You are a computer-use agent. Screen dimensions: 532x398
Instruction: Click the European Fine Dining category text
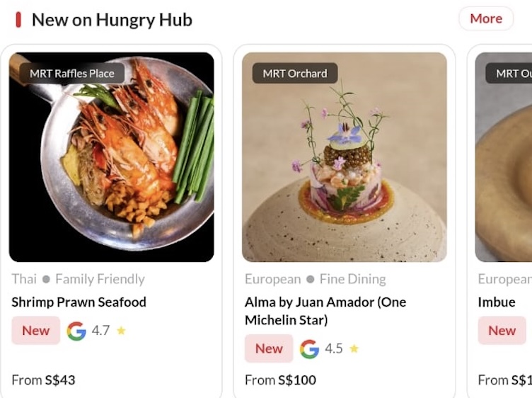pos(316,279)
